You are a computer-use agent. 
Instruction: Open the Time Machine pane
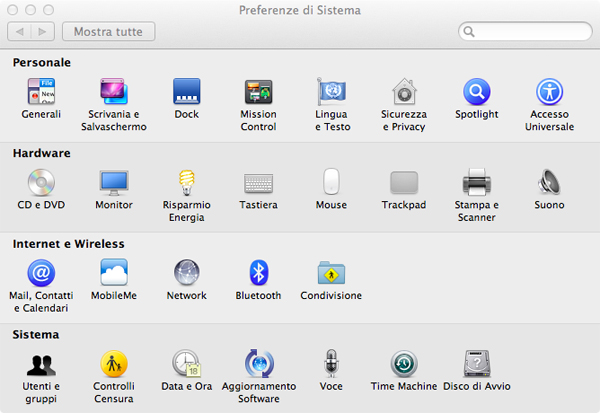404,364
